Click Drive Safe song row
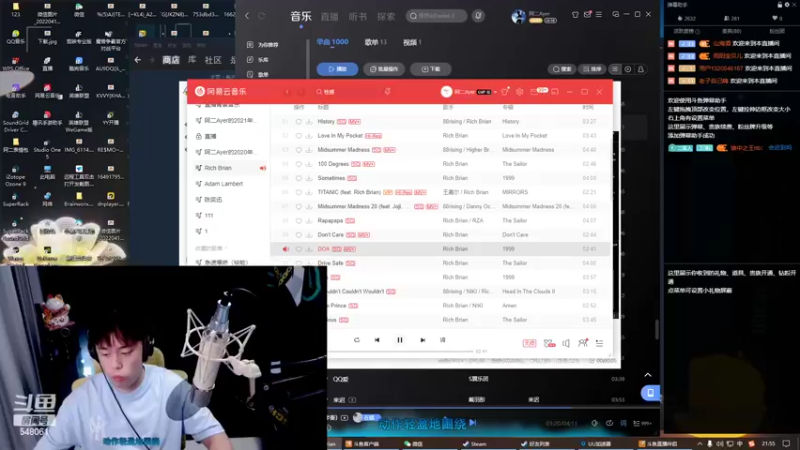Screen dimensions: 800x450 click(440, 263)
